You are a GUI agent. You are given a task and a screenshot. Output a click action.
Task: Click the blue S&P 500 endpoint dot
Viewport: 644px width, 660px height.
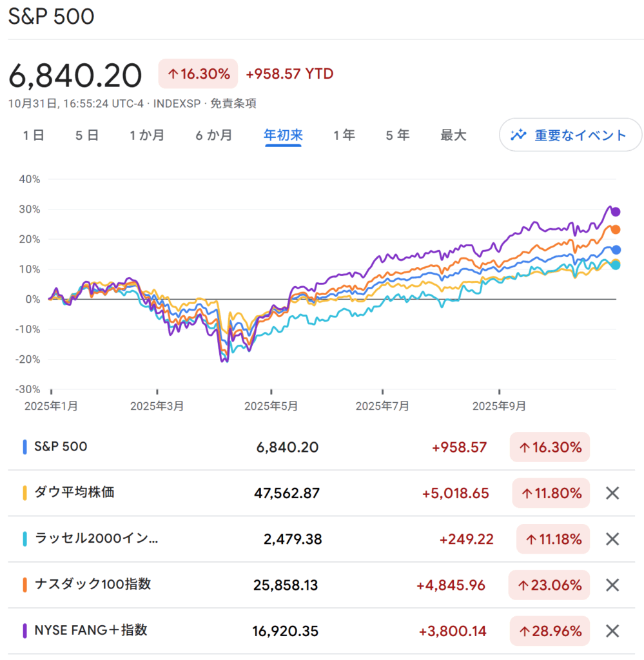[x=616, y=249]
